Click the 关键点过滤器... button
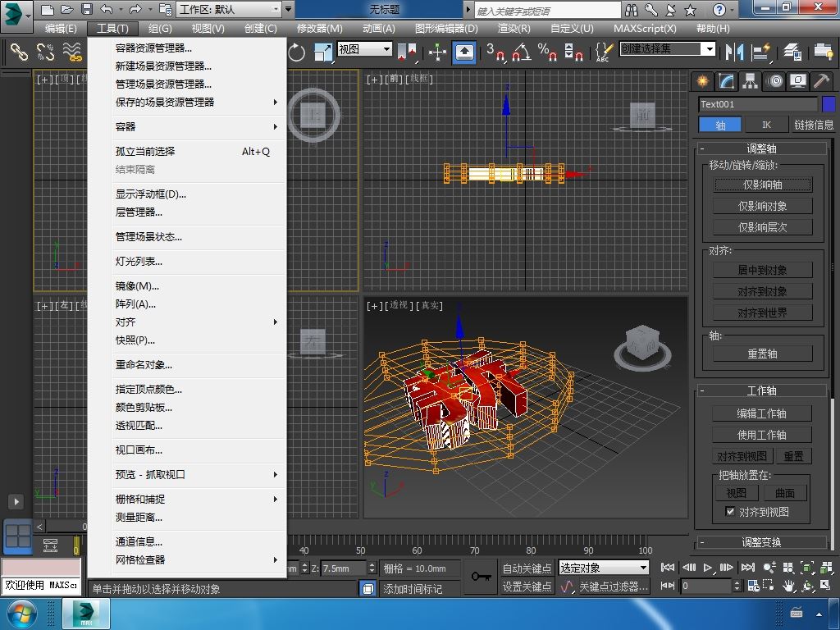This screenshot has width=840, height=630. point(614,587)
